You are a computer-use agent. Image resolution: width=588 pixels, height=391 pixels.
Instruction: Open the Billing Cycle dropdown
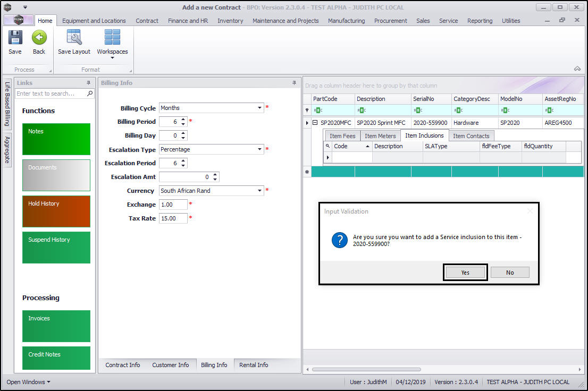coord(260,108)
